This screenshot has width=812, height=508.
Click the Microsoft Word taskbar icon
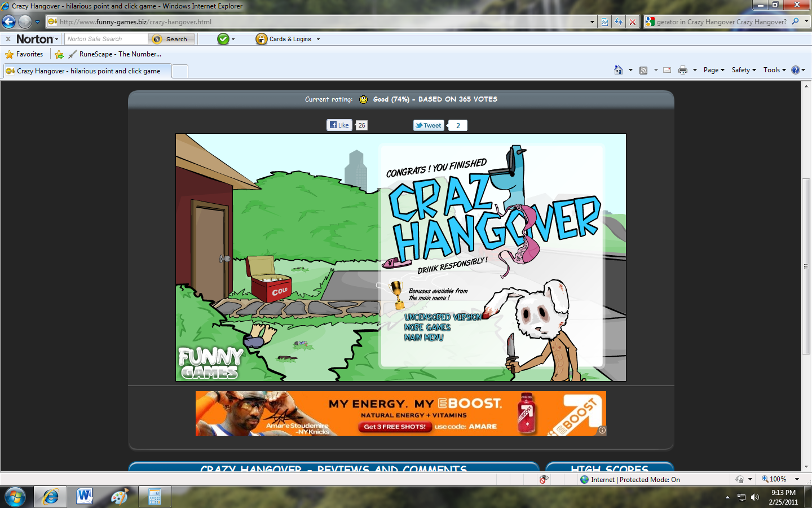[x=85, y=497]
